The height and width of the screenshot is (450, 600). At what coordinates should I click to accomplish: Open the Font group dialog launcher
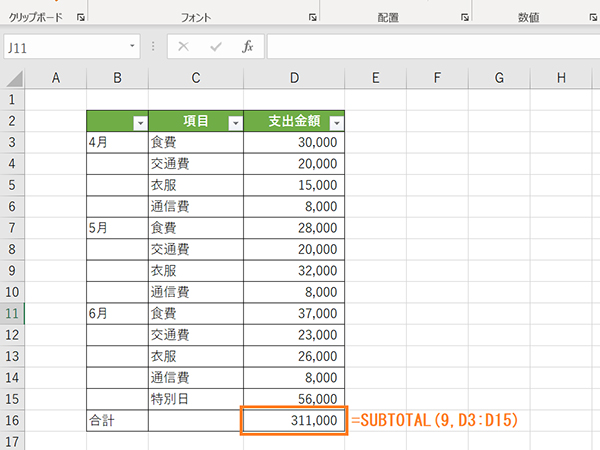click(x=313, y=17)
